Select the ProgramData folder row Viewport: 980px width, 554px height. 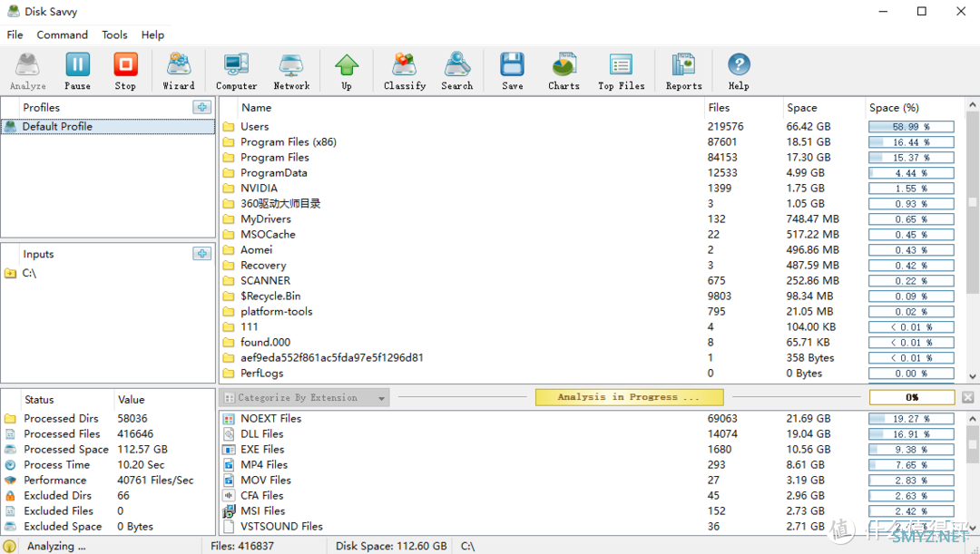(593, 172)
